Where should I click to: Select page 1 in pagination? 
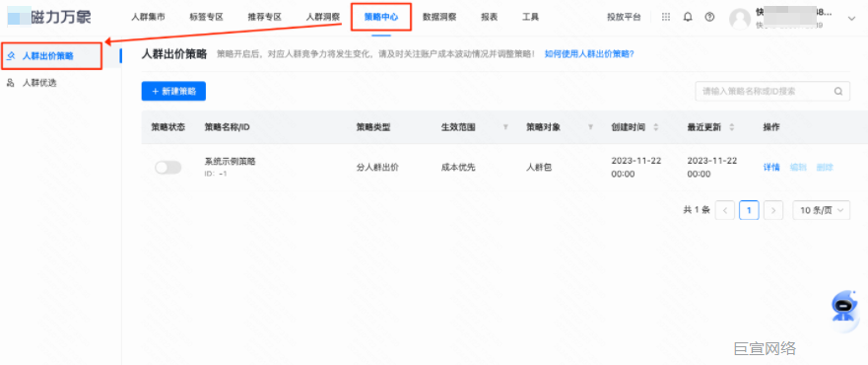[749, 210]
